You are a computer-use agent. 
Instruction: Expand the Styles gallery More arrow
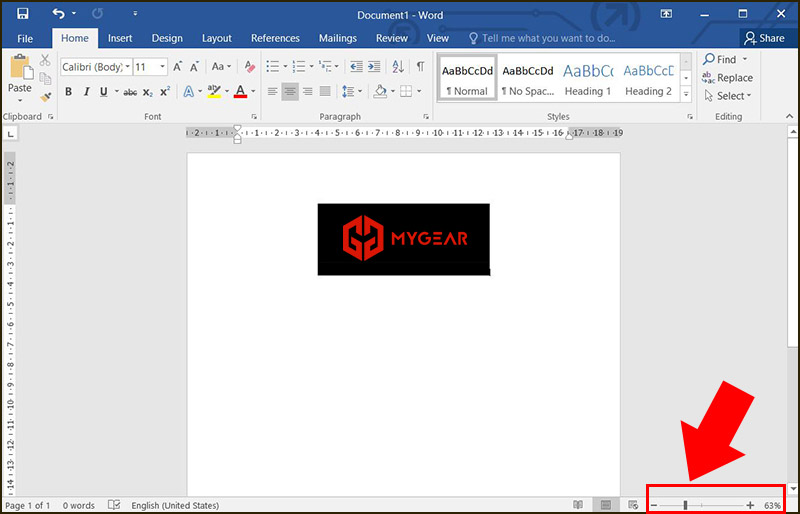[686, 94]
